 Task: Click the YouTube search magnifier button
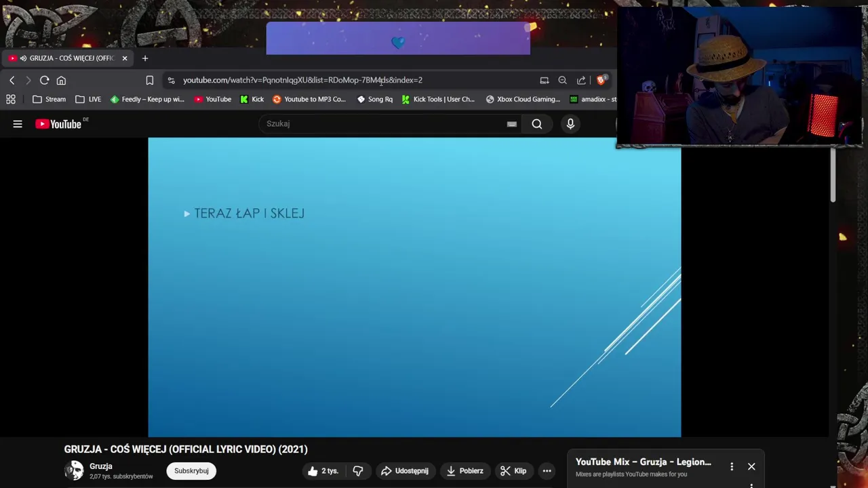click(x=537, y=124)
